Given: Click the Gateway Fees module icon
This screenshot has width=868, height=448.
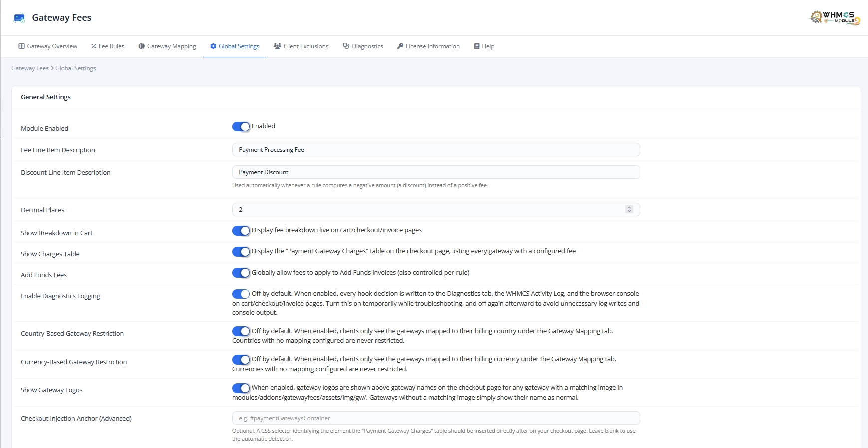Looking at the screenshot, I should (19, 18).
